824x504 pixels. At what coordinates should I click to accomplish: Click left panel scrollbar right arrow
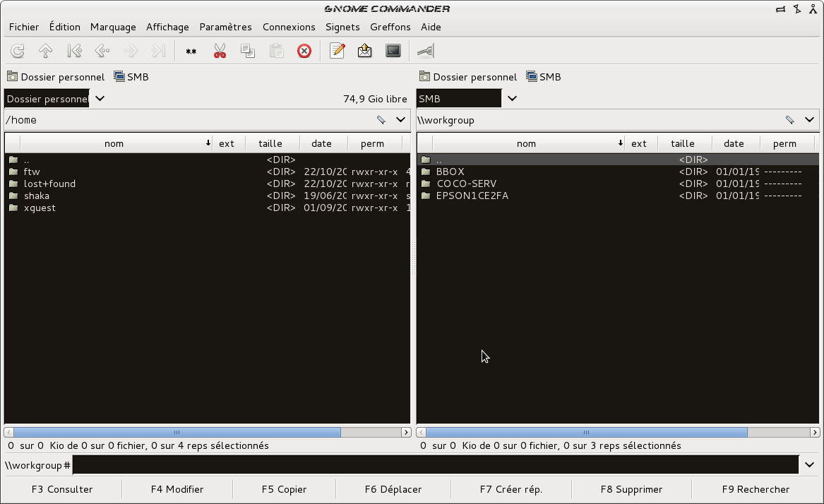tap(406, 433)
